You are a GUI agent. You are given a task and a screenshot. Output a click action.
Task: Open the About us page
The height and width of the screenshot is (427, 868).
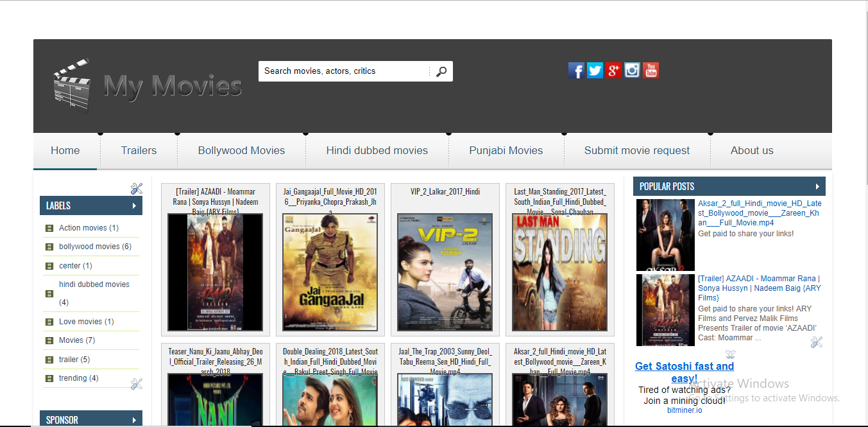click(x=752, y=151)
